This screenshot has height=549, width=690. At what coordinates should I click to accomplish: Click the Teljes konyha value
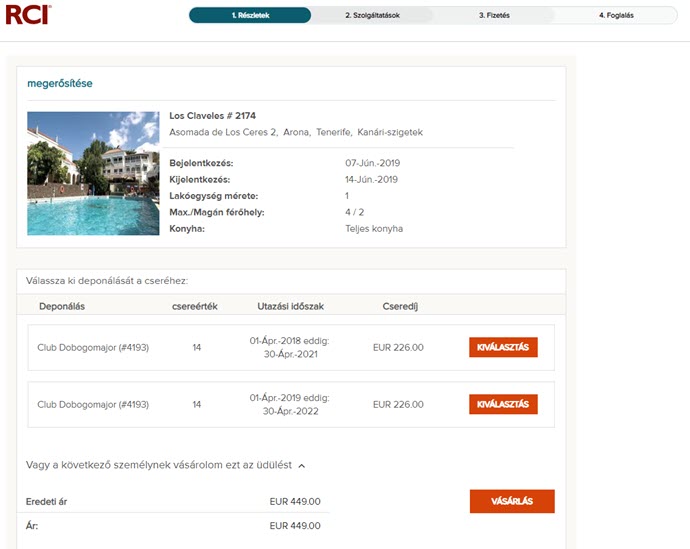tap(374, 229)
